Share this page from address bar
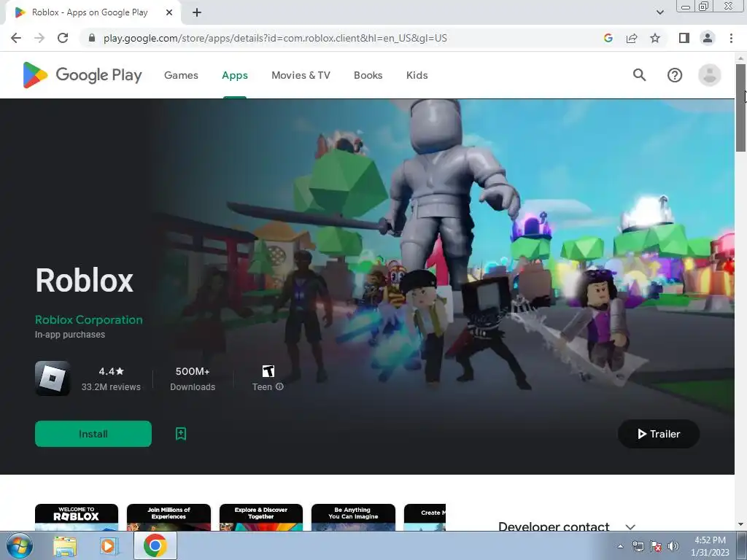Screen dimensions: 747x560 [632, 38]
